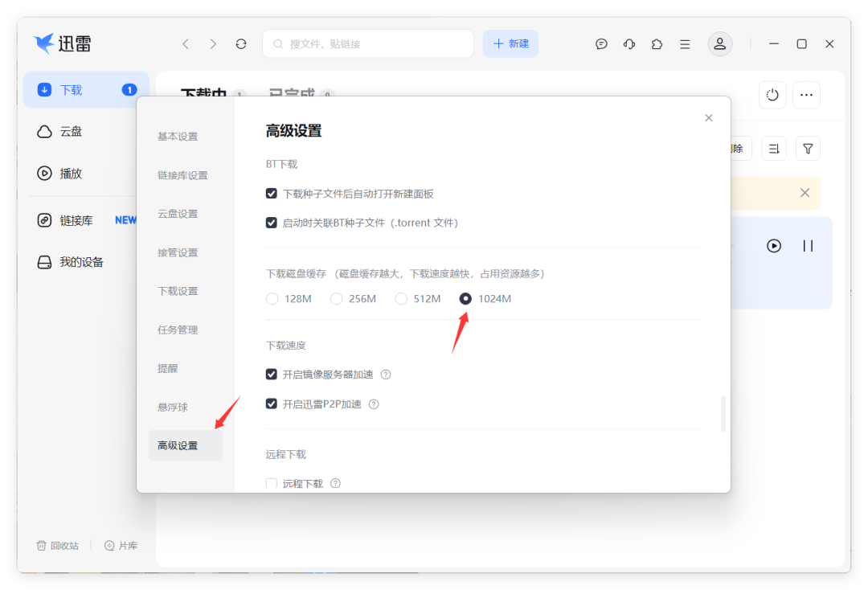868x590 pixels.
Task: Click the filter funnel icon
Action: tap(808, 149)
